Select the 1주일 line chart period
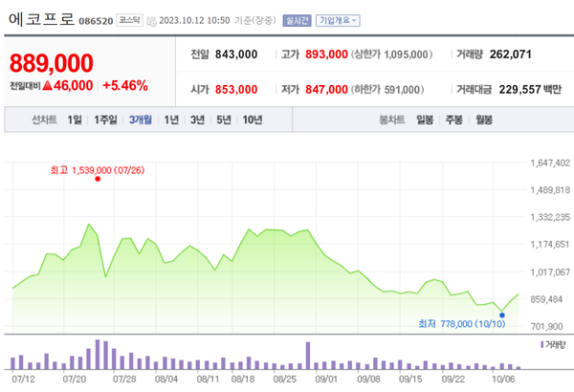This screenshot has height=392, width=574. [106, 120]
